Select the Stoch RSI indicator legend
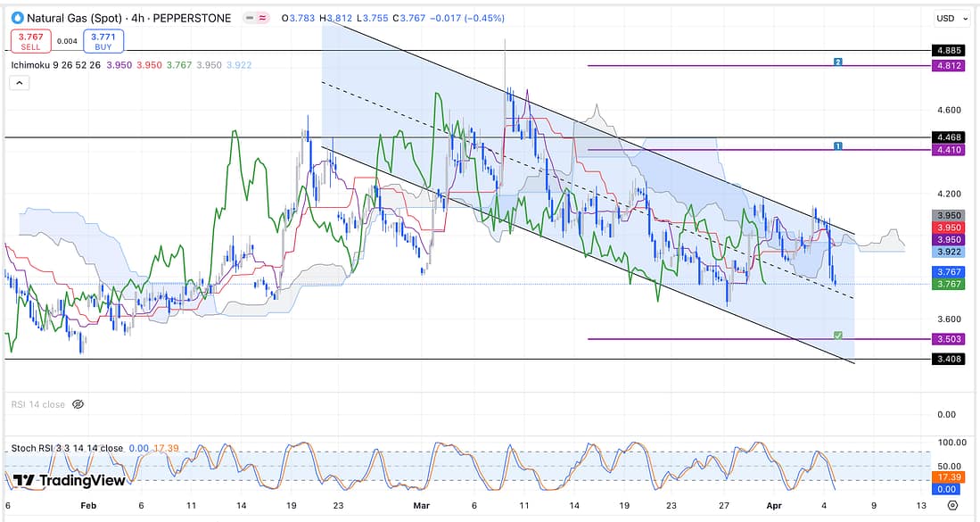The height and width of the screenshot is (522, 980). (x=67, y=448)
